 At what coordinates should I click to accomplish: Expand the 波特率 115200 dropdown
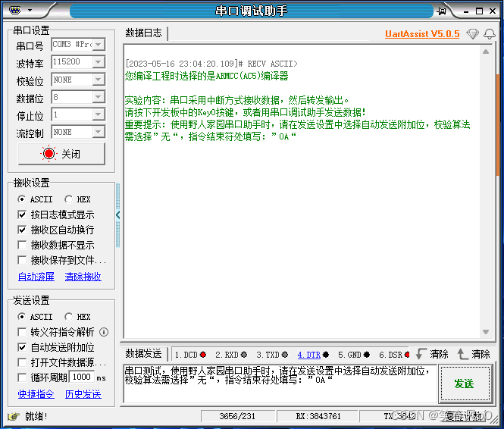click(99, 61)
